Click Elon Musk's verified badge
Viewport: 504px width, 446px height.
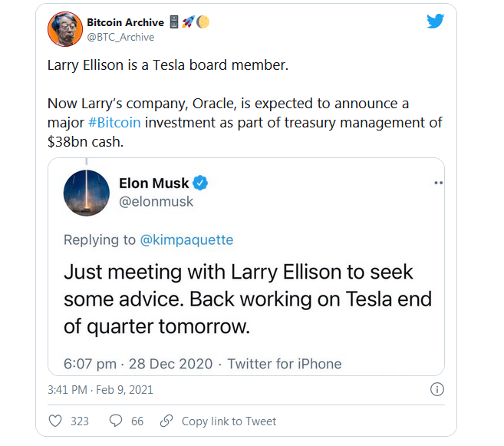tap(200, 183)
